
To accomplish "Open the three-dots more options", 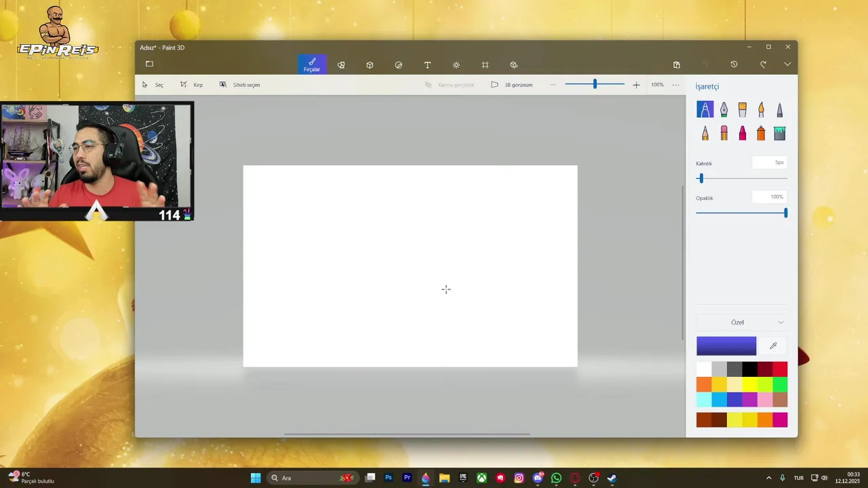I will pos(675,85).
